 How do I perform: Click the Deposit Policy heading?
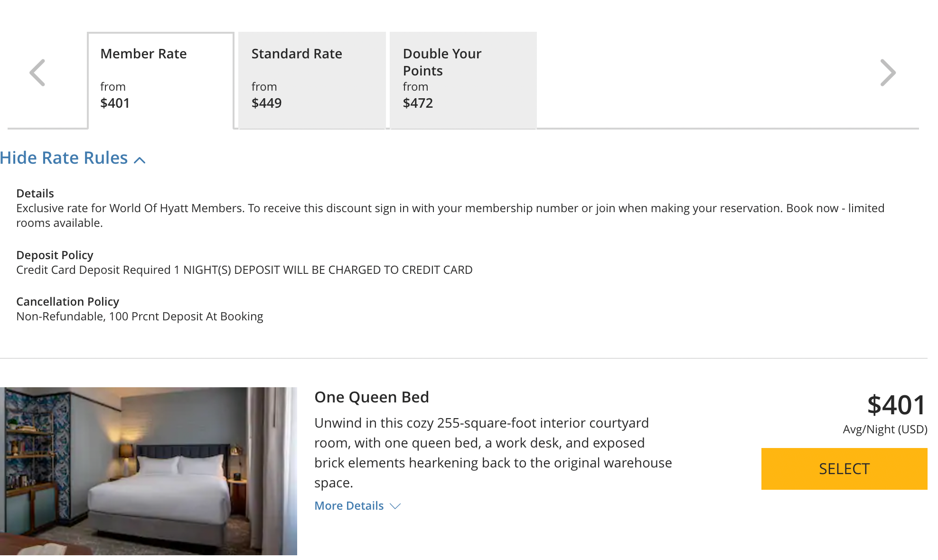[55, 255]
